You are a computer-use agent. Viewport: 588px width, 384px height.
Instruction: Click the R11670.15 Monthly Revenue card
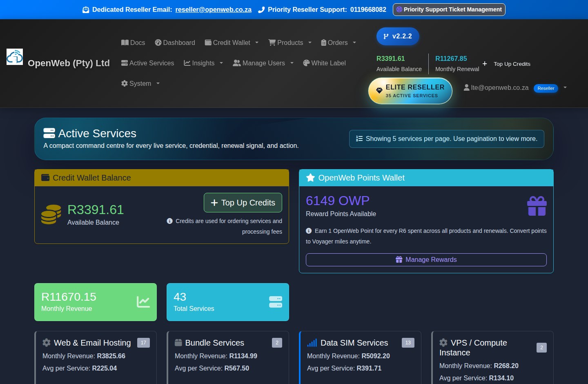(x=96, y=302)
